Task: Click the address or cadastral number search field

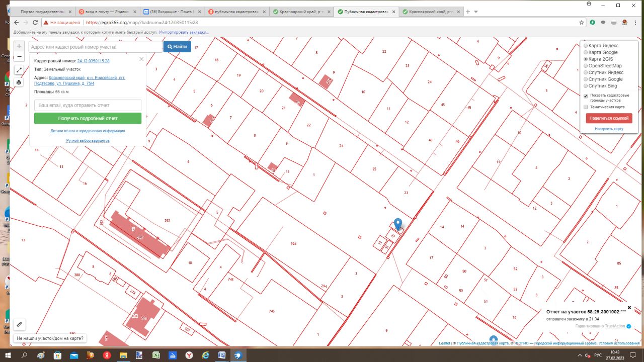Action: click(96, 47)
